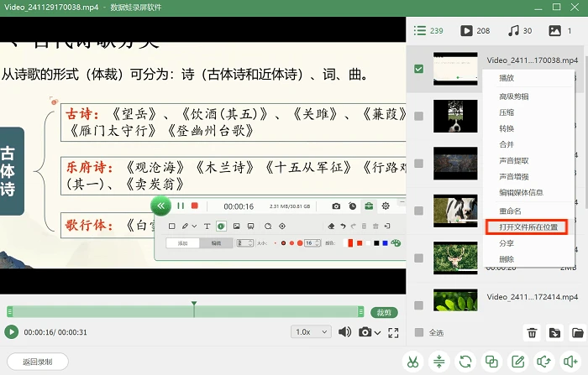The height and width of the screenshot is (375, 588).
Task: Open the output folder icon
Action: point(578,333)
